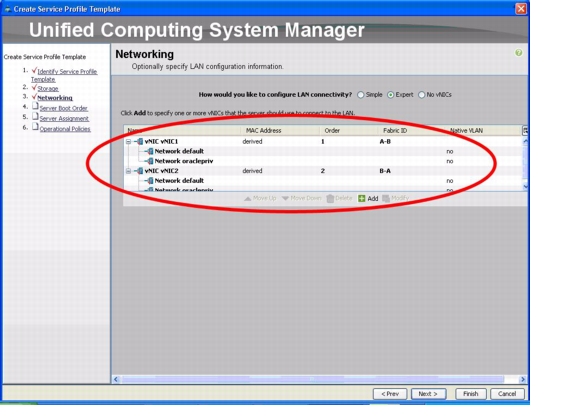The height and width of the screenshot is (418, 578).
Task: Select the vNIC vNIC1 row
Action: click(323, 142)
